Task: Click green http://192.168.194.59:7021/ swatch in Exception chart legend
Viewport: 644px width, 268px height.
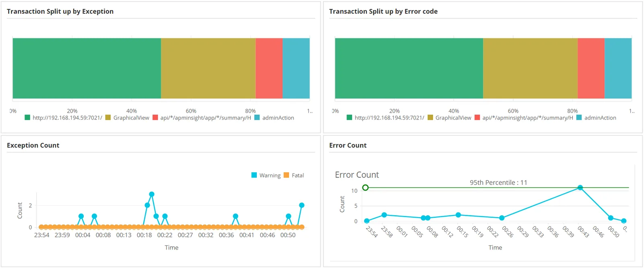Action: click(27, 118)
